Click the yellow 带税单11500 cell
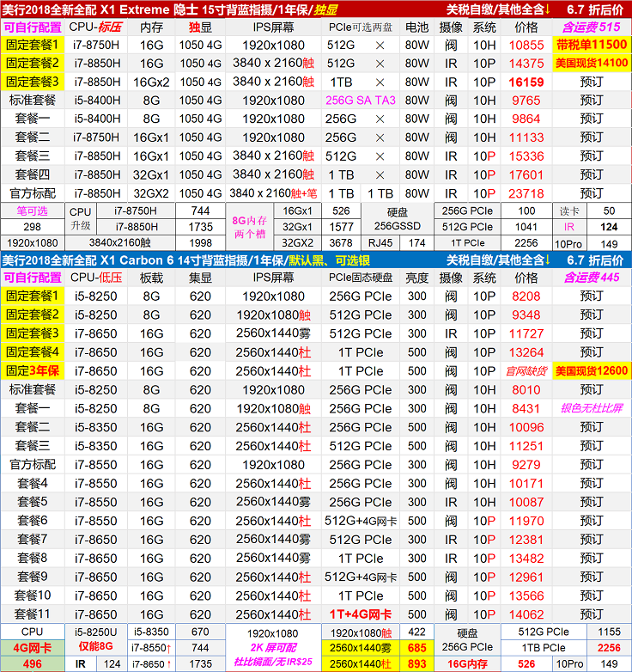Image resolution: width=632 pixels, height=672 pixels. pos(592,45)
